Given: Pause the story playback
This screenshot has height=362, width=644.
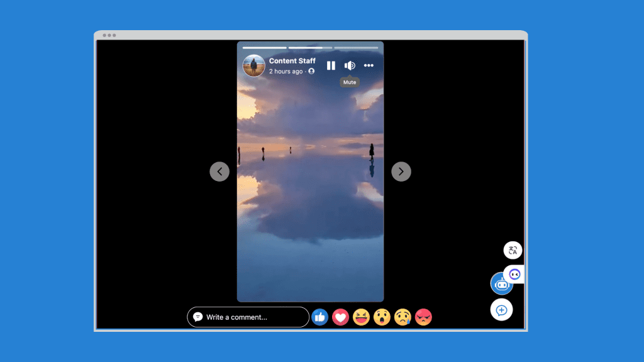Looking at the screenshot, I should 331,65.
